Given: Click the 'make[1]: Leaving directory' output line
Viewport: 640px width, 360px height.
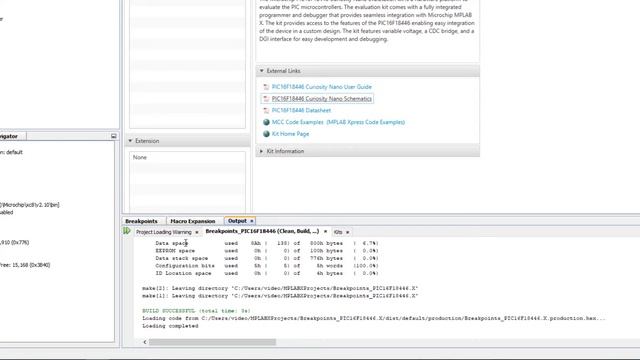Looking at the screenshot, I should (280, 296).
